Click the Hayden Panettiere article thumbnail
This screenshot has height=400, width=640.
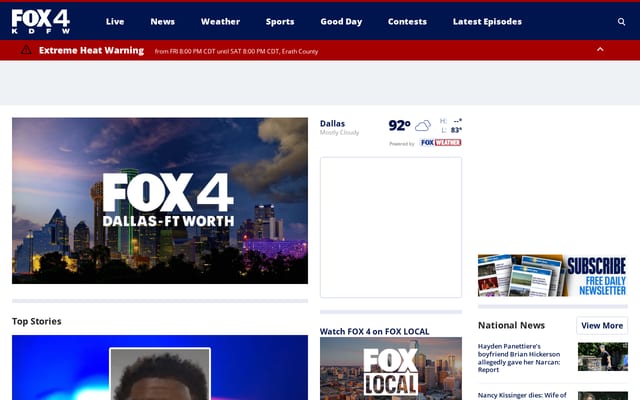(x=603, y=357)
